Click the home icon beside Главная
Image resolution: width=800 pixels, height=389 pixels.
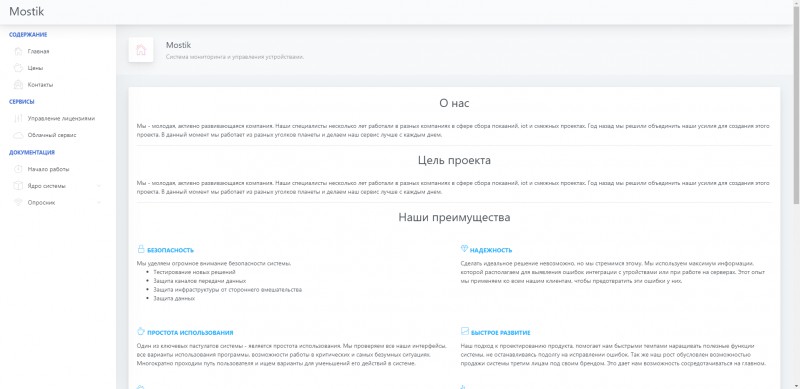[x=18, y=51]
